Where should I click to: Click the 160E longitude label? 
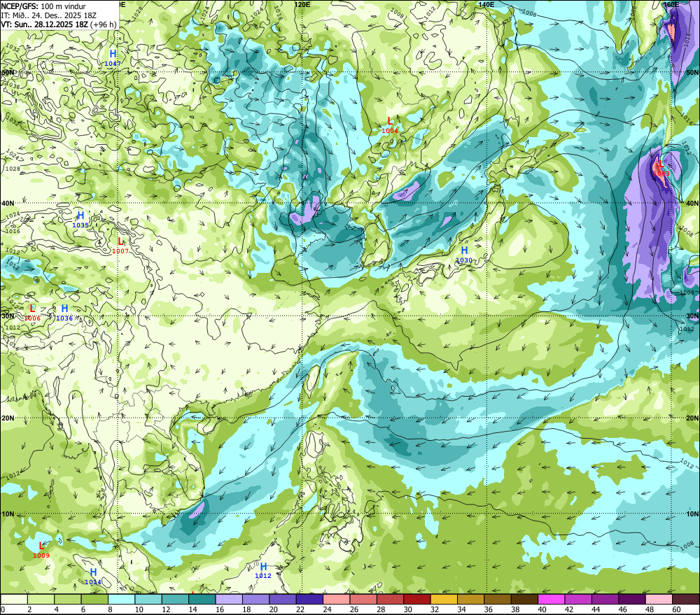(671, 4)
